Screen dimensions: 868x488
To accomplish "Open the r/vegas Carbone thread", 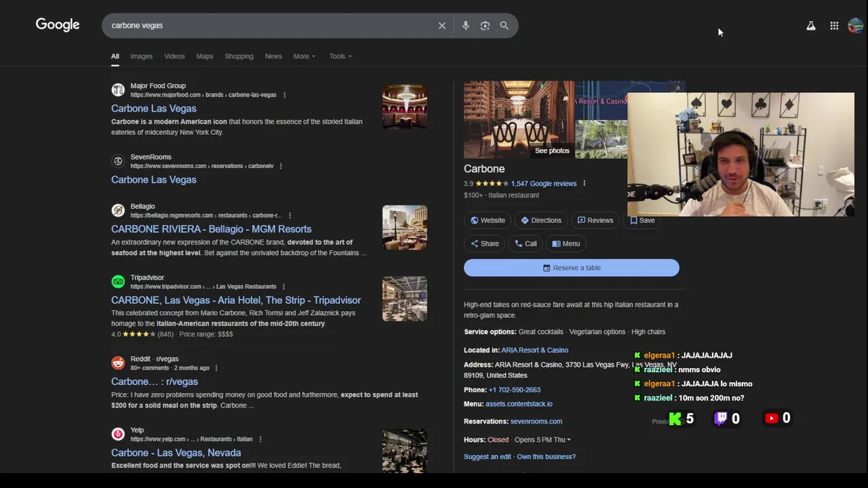I will 155,382.
